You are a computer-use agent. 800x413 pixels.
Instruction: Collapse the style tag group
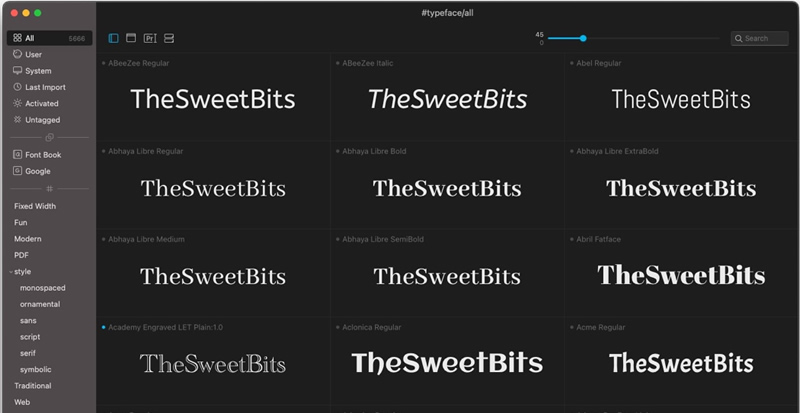pos(11,272)
